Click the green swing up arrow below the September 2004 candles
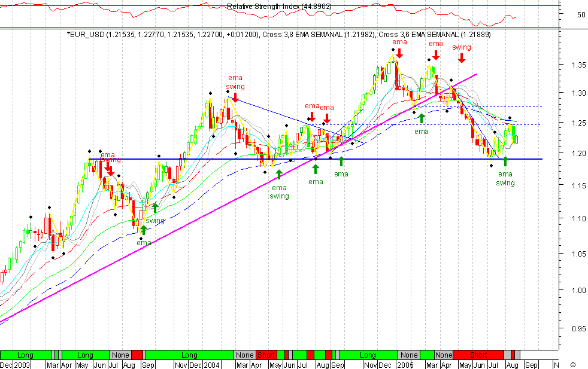Screen dimensions: 588x369 click(155, 209)
